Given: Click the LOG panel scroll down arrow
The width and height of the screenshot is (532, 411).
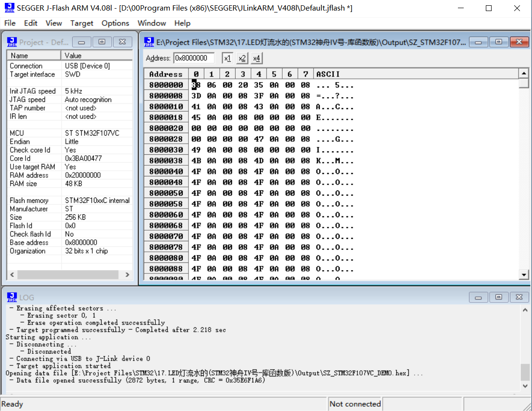Looking at the screenshot, I should point(525,386).
